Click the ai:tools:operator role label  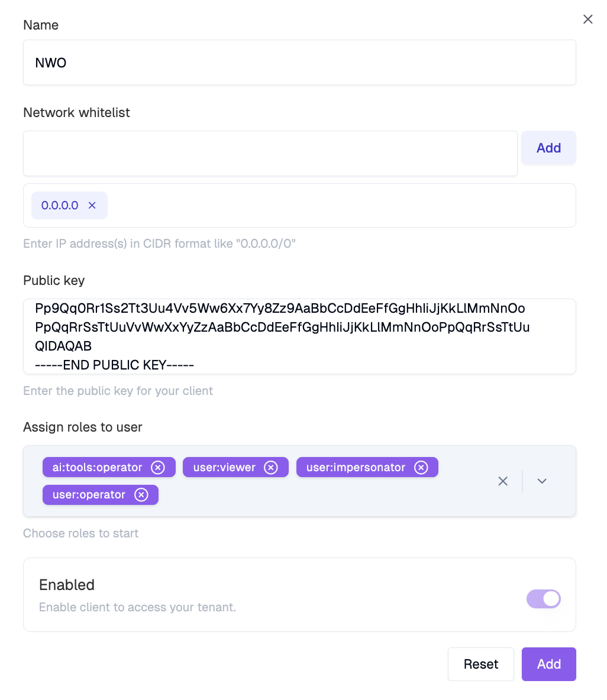point(97,468)
